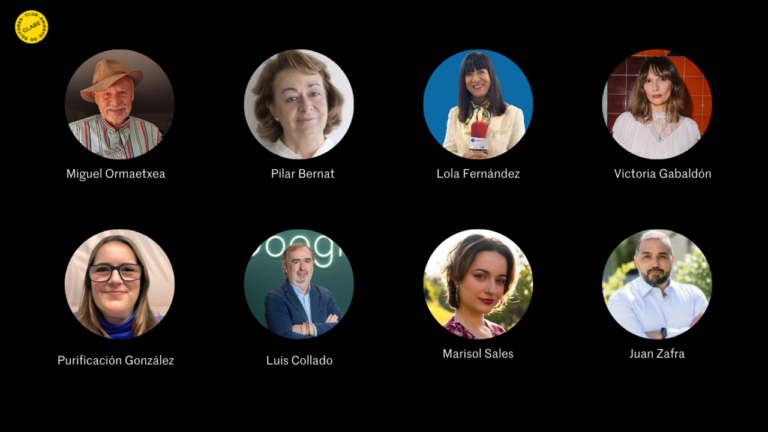The width and height of the screenshot is (768, 432).
Task: Click the Luis Collado name caption
Action: (299, 360)
